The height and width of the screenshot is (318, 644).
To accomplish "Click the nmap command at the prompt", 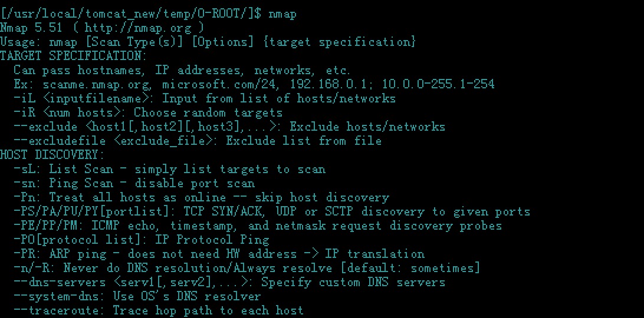I will tap(282, 14).
